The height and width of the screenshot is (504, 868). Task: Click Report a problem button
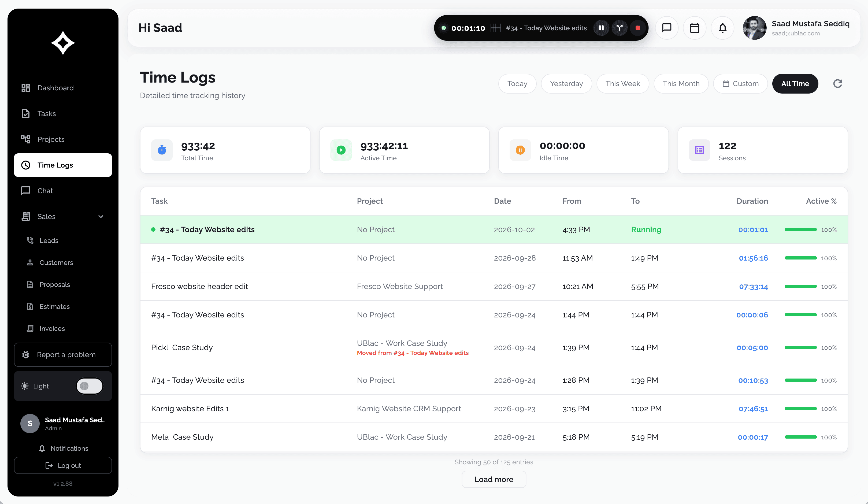(x=63, y=355)
